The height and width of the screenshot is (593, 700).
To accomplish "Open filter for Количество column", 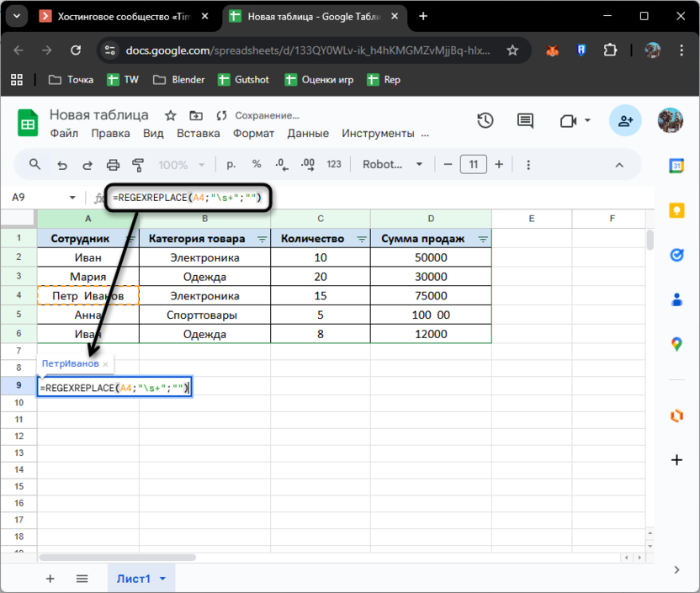I will [x=362, y=240].
